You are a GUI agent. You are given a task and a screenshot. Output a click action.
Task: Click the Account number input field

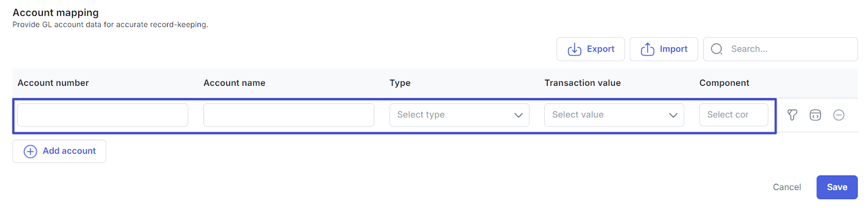click(x=103, y=115)
